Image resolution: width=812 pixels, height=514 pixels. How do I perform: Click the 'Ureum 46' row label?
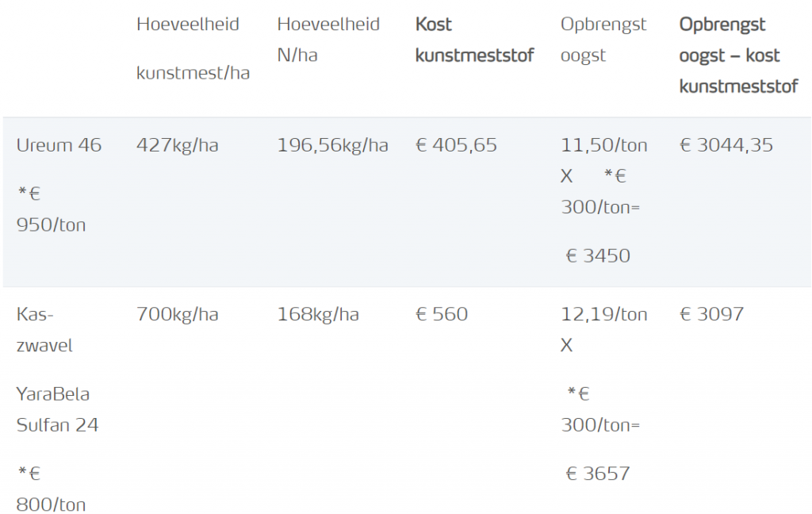click(59, 145)
